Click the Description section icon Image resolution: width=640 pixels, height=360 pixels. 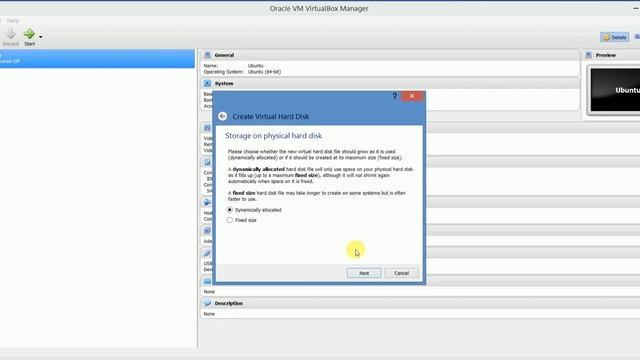pyautogui.click(x=207, y=303)
